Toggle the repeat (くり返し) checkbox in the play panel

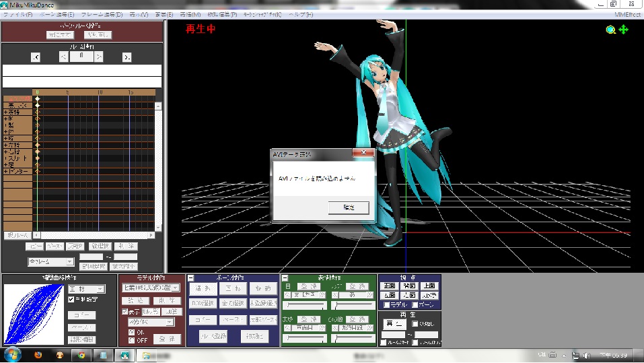[415, 324]
